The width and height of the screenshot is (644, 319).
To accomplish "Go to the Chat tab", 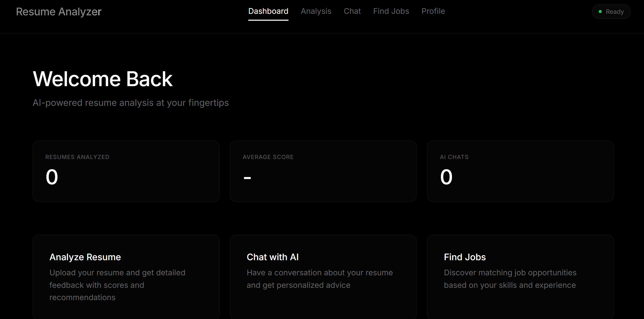I will (x=352, y=11).
